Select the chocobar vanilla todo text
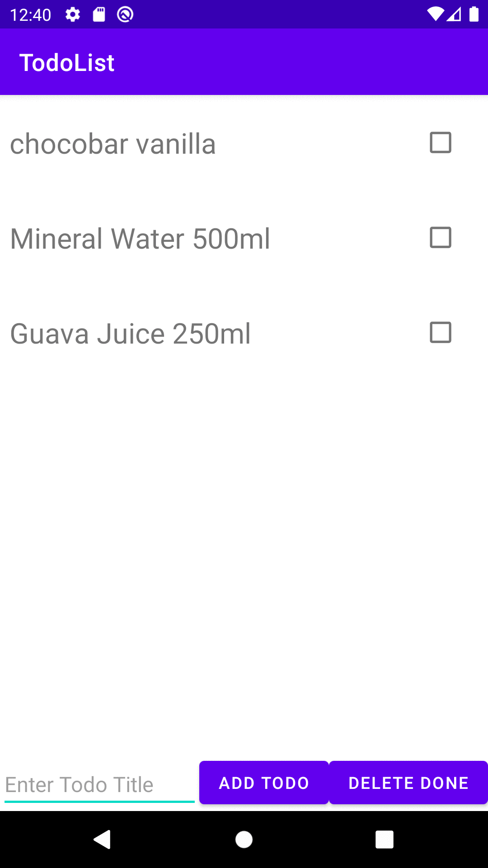 click(x=113, y=144)
